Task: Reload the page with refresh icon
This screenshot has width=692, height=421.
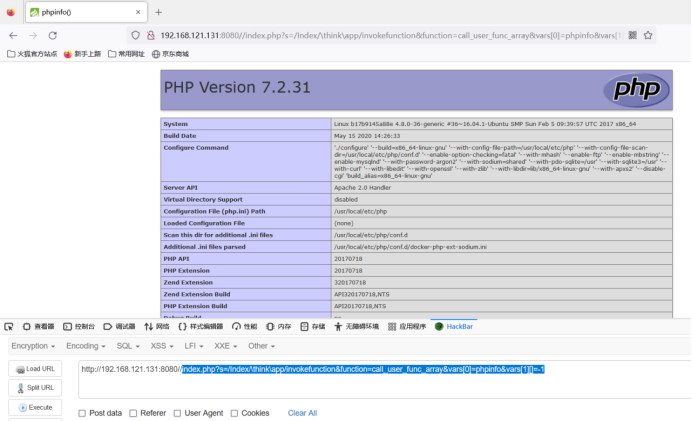Action: click(x=53, y=35)
